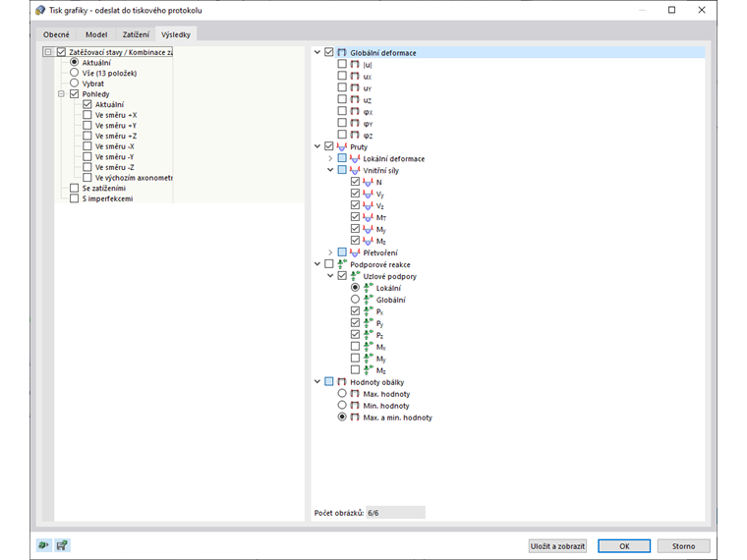
Task: Click the |u| deformation icon
Action: click(x=355, y=64)
